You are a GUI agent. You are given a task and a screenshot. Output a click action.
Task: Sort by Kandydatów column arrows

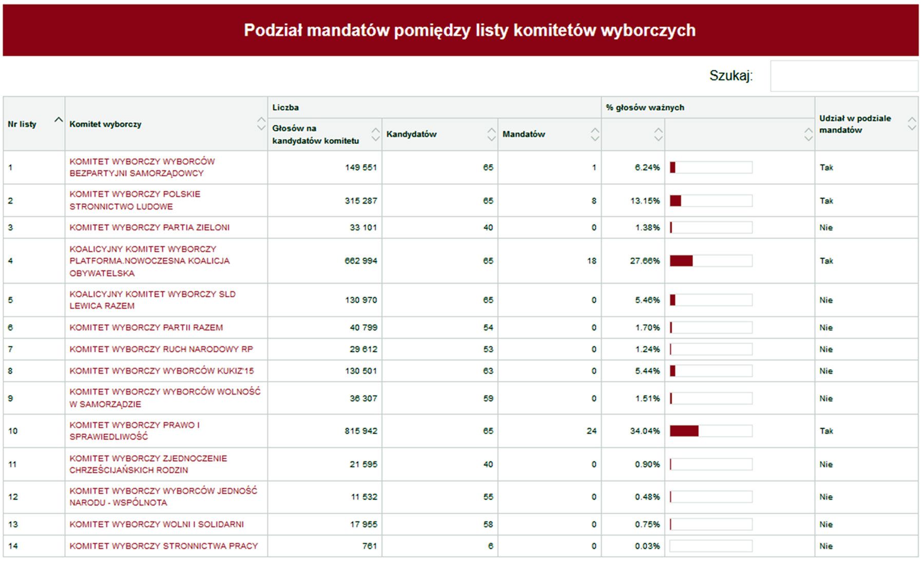click(x=492, y=134)
